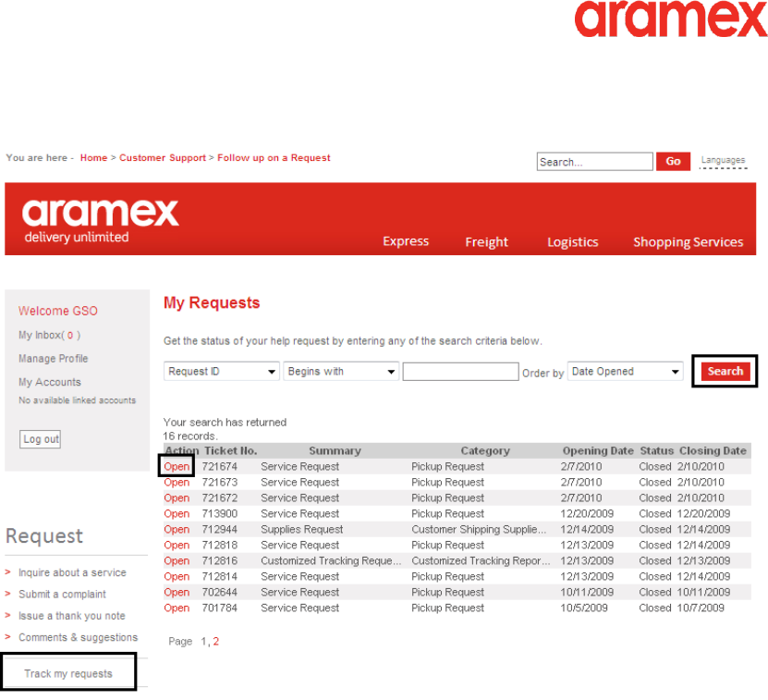Click in the top Search... input field

(594, 162)
